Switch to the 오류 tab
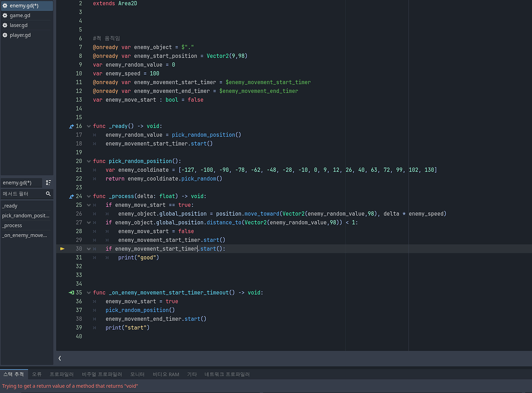This screenshot has height=393, width=532. [x=37, y=374]
